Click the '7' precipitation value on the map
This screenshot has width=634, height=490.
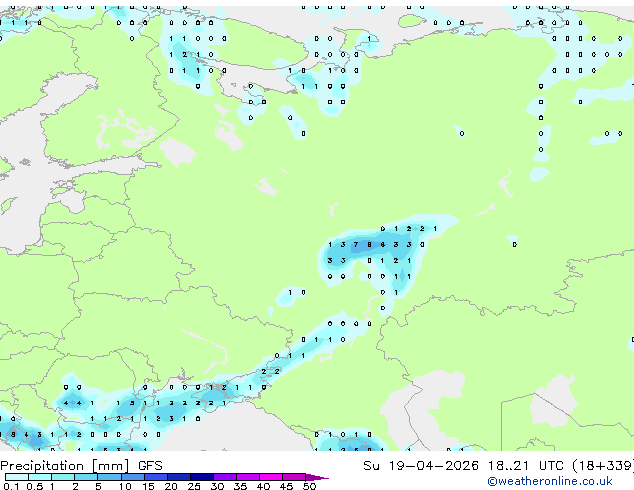[x=356, y=245]
